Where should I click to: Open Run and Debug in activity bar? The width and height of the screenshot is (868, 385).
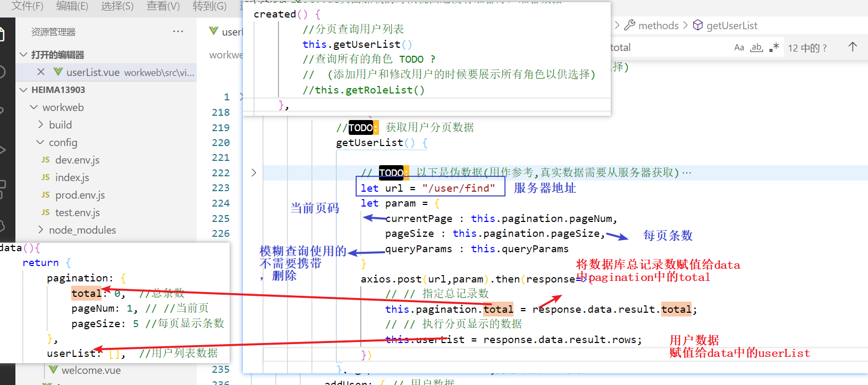(x=2, y=150)
